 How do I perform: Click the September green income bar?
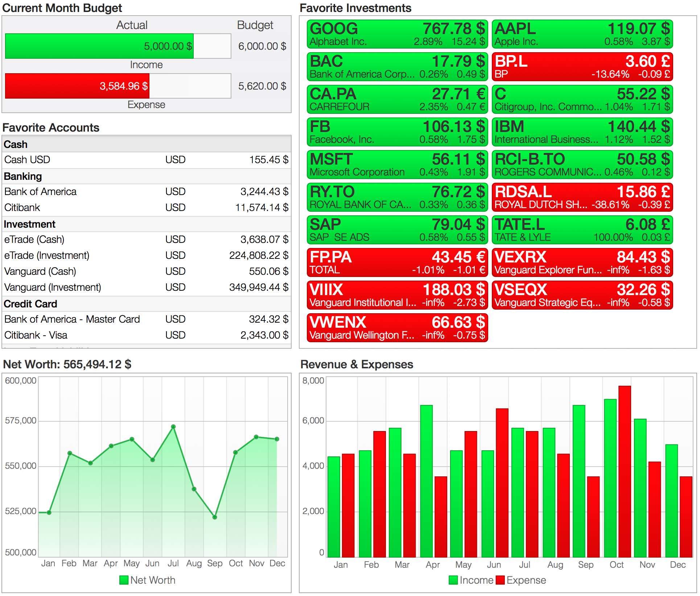click(x=579, y=481)
